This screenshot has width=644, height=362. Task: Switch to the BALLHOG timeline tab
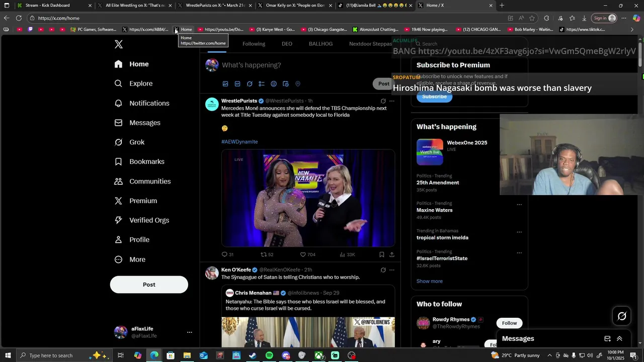[320, 44]
